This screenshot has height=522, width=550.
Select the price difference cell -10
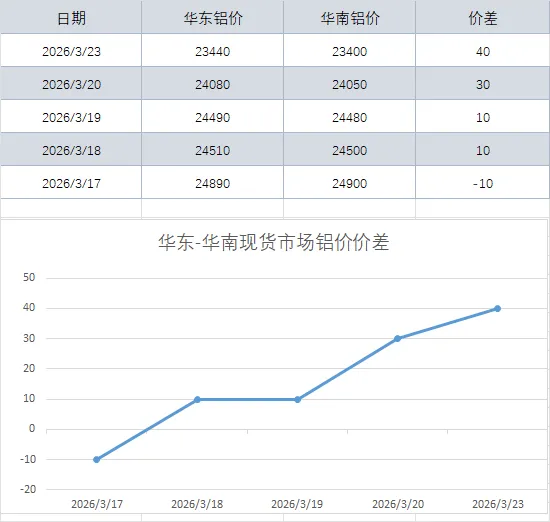pyautogui.click(x=483, y=183)
